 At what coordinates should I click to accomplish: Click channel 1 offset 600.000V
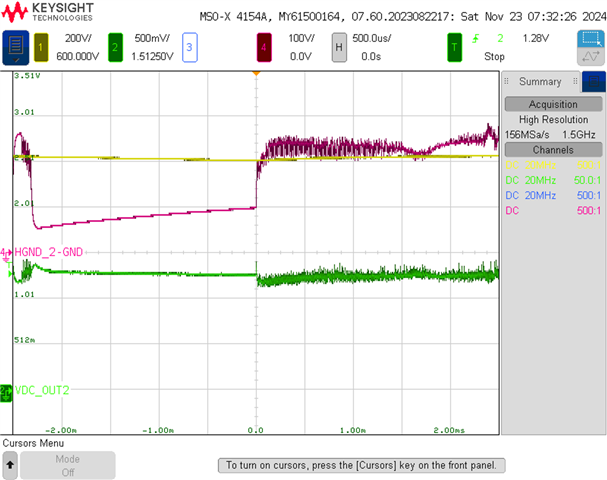coord(78,57)
